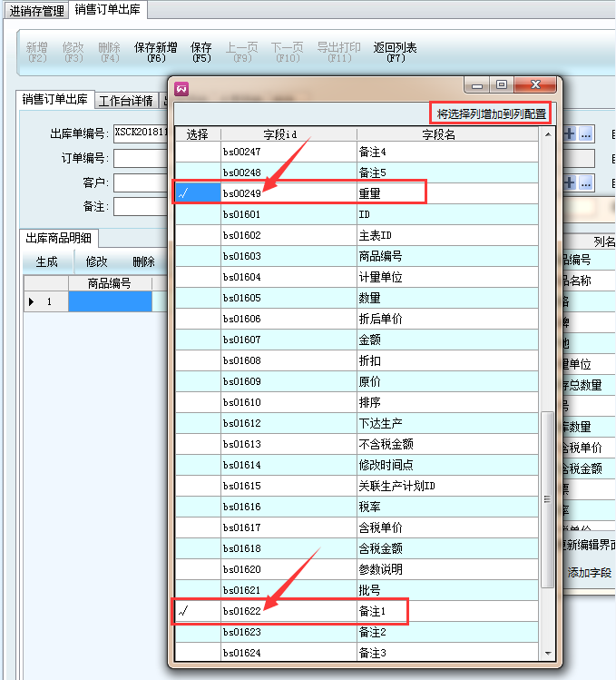This screenshot has width=616, height=680.
Task: Click 将选择列增加到列配置 button
Action: pyautogui.click(x=491, y=114)
